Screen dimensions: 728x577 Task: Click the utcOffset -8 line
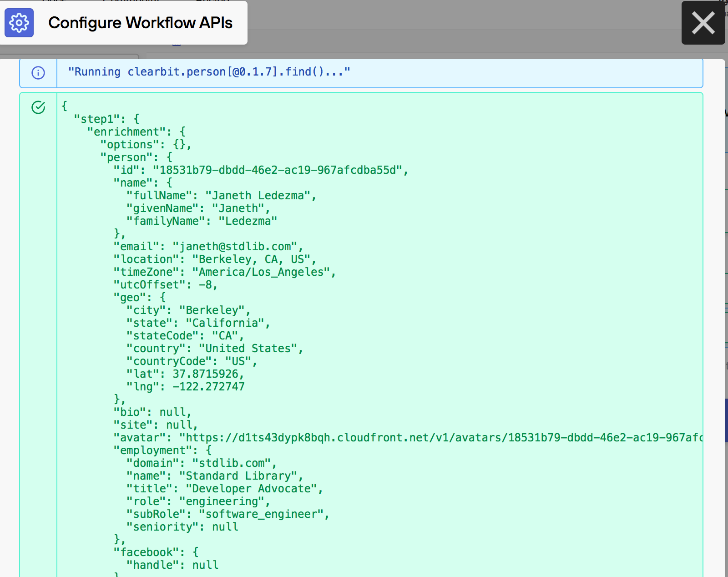(166, 285)
